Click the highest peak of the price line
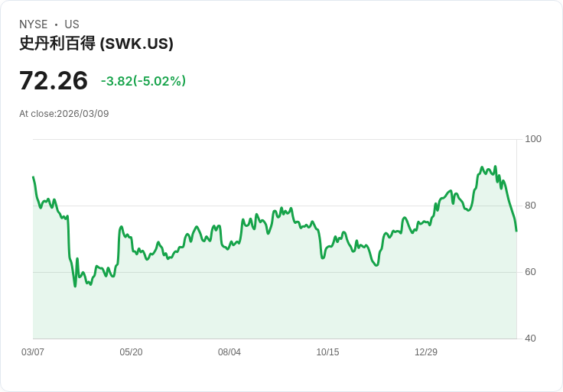Viewport: 563px width, 392px height. point(495,167)
